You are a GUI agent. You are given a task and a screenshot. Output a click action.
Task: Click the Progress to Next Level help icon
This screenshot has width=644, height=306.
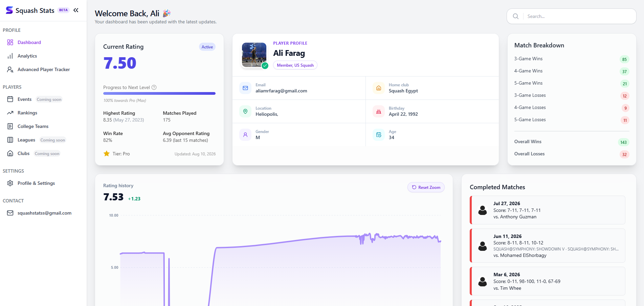pos(154,87)
